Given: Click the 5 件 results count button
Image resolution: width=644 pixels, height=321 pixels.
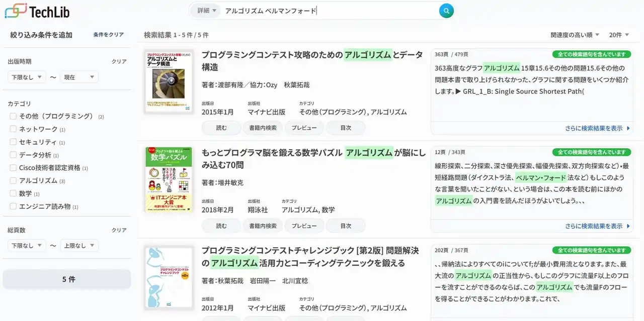Looking at the screenshot, I should coord(67,279).
